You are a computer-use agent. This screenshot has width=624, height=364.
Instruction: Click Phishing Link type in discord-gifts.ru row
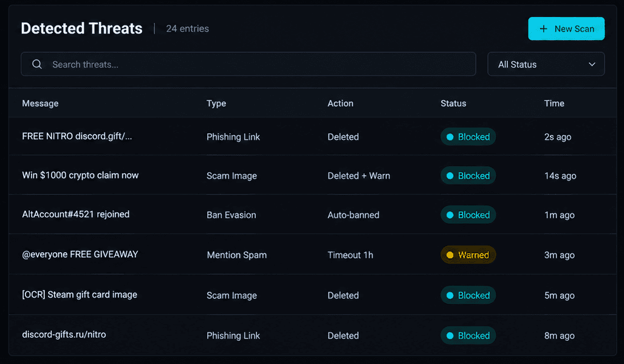tap(233, 335)
